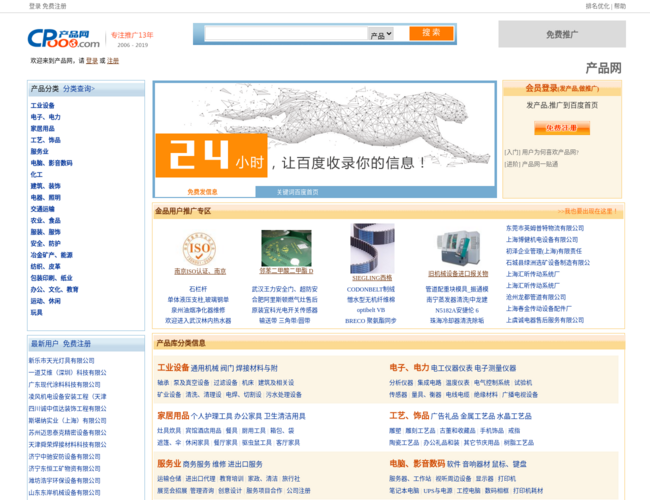
Task: Open 新乐市天光灯具有限公司 user link
Action: 61,361
